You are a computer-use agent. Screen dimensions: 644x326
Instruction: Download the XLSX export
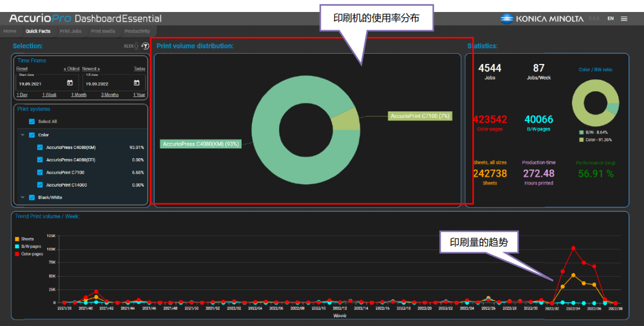tap(131, 46)
